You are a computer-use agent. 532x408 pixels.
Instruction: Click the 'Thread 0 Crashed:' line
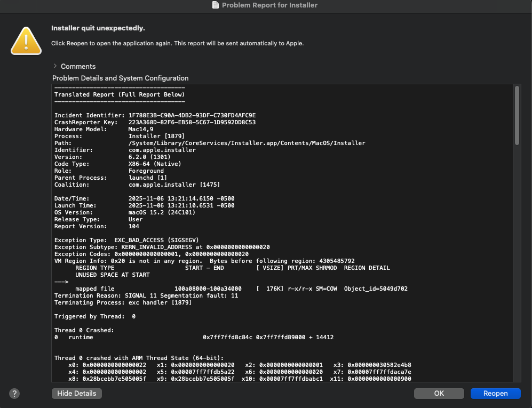click(x=84, y=330)
